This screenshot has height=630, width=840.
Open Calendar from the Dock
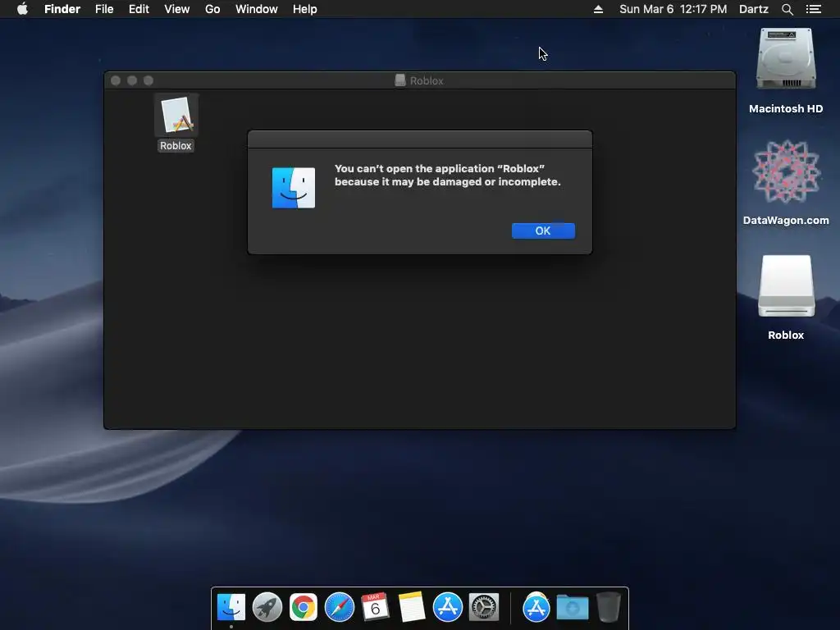375,607
